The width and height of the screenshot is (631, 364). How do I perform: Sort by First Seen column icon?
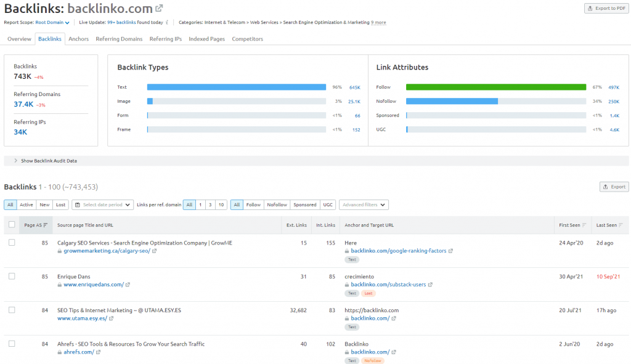pos(584,225)
